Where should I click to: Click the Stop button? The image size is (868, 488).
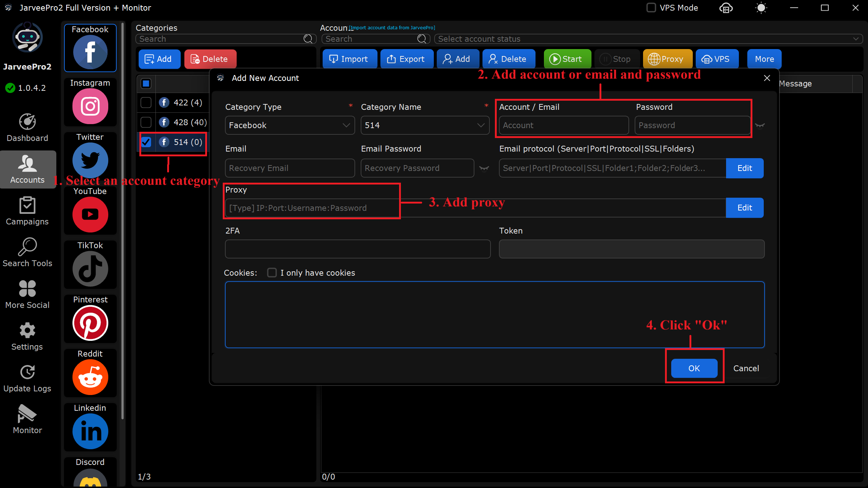[617, 59]
